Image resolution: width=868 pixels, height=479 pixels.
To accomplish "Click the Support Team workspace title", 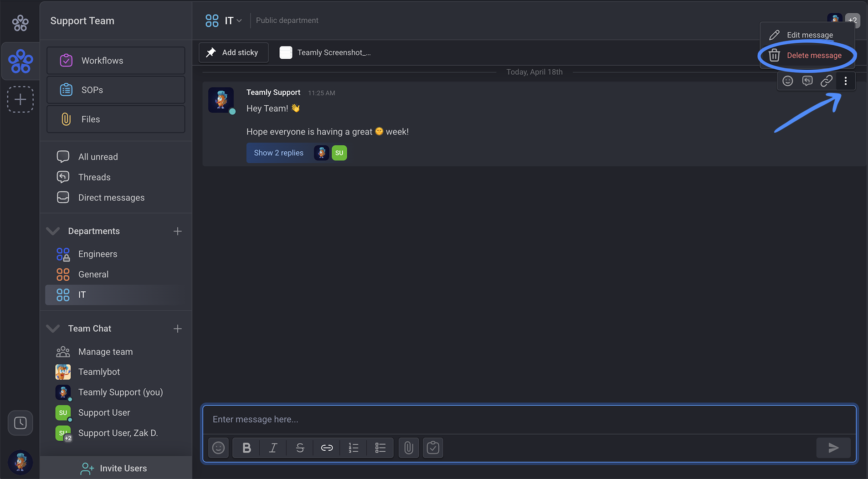I will (82, 21).
